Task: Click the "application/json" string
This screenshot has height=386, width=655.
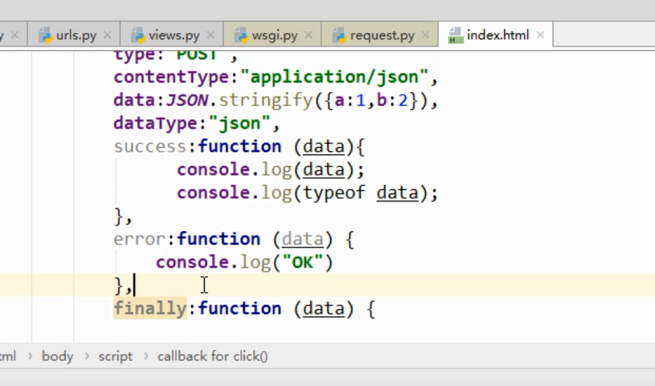Action: [x=335, y=77]
